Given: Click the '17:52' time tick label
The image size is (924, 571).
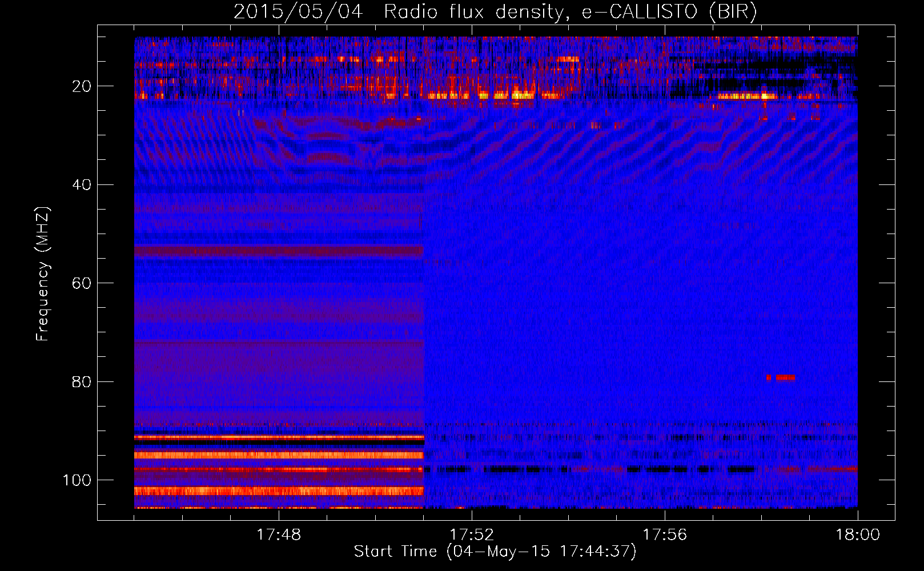Looking at the screenshot, I should click(472, 535).
